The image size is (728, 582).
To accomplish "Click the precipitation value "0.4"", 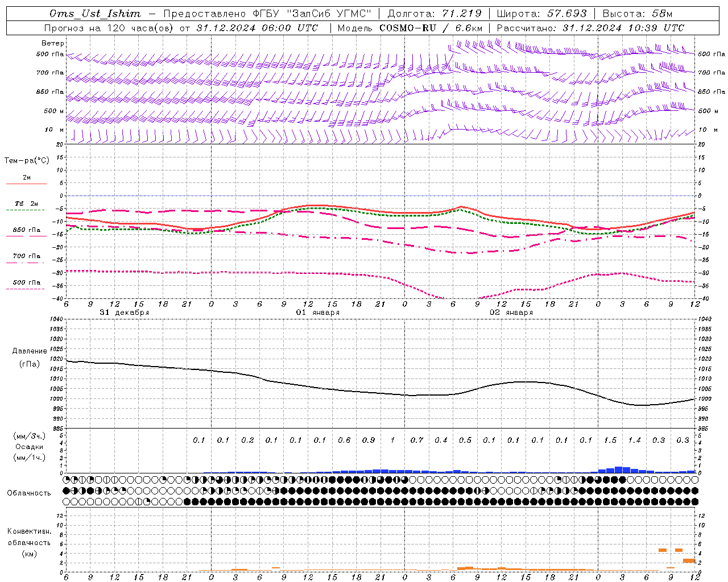I will pyautogui.click(x=441, y=440).
